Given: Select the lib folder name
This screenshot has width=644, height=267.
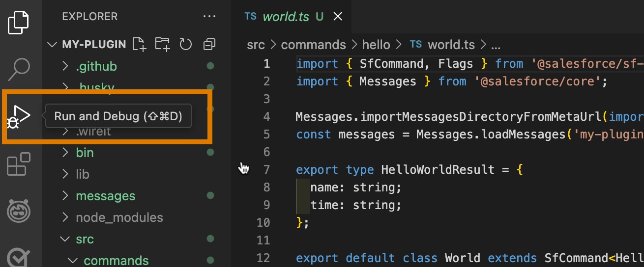Looking at the screenshot, I should tap(83, 174).
